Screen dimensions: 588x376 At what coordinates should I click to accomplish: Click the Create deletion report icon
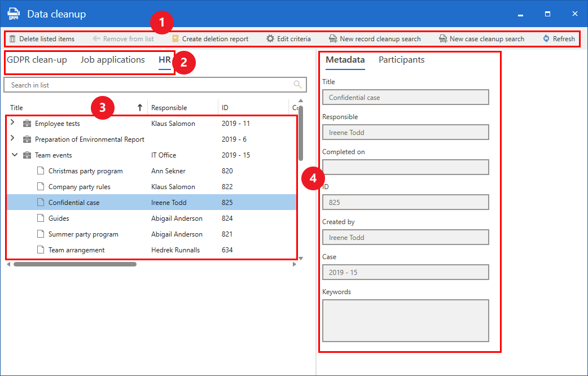[175, 39]
